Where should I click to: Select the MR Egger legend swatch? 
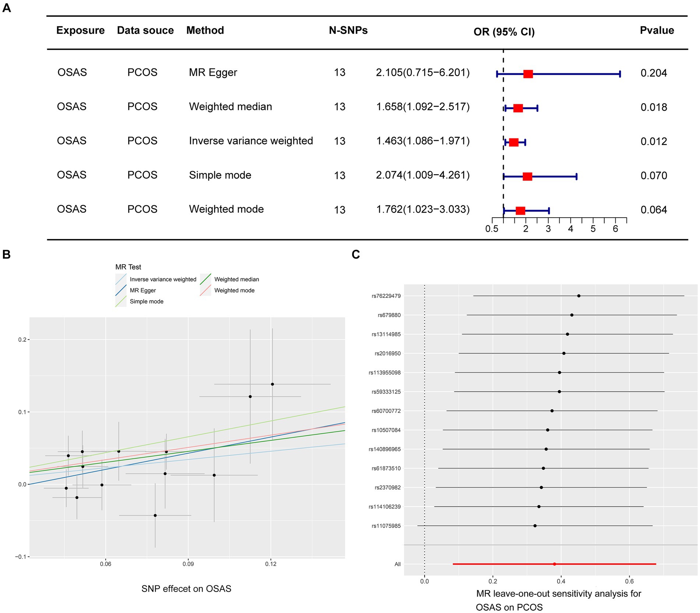click(x=121, y=290)
